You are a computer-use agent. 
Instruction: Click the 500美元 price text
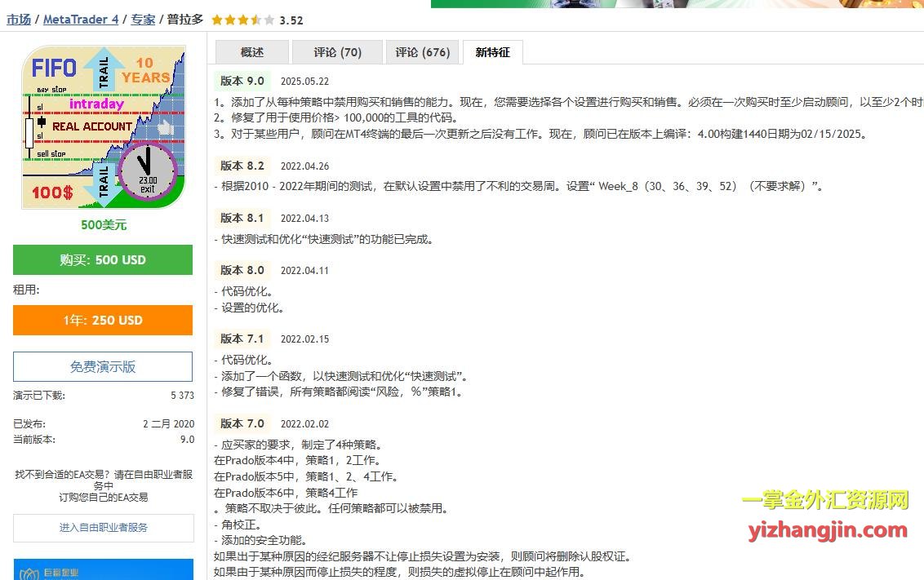tap(104, 224)
